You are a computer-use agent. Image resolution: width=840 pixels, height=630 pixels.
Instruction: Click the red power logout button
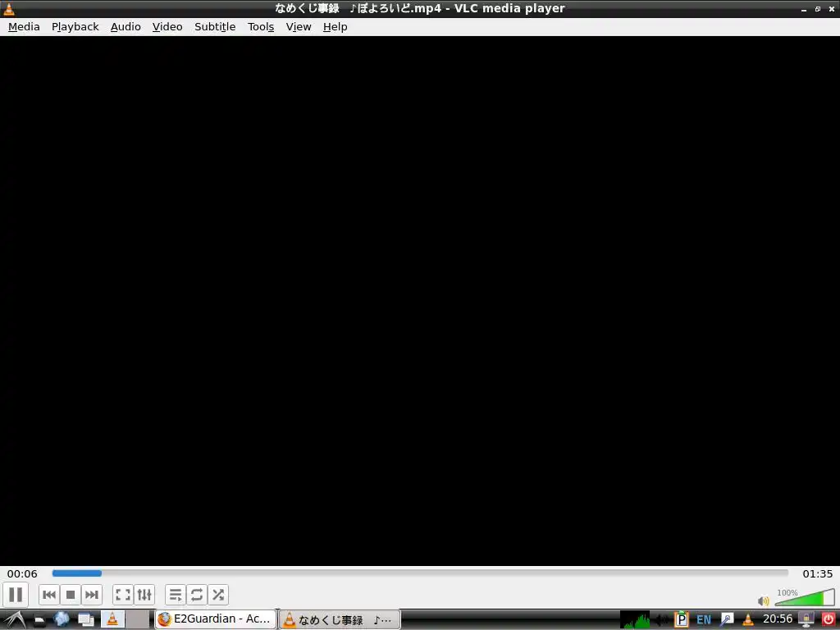coord(829,620)
